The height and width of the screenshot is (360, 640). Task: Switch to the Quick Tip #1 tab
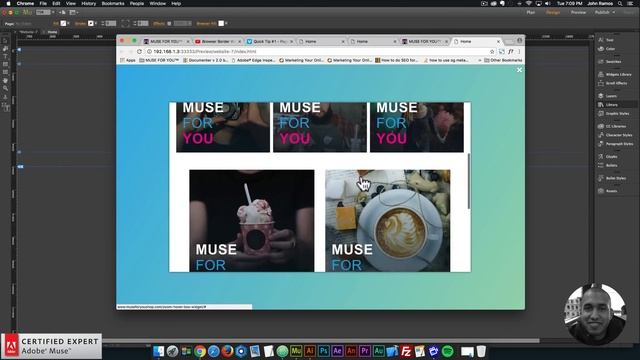[269, 42]
